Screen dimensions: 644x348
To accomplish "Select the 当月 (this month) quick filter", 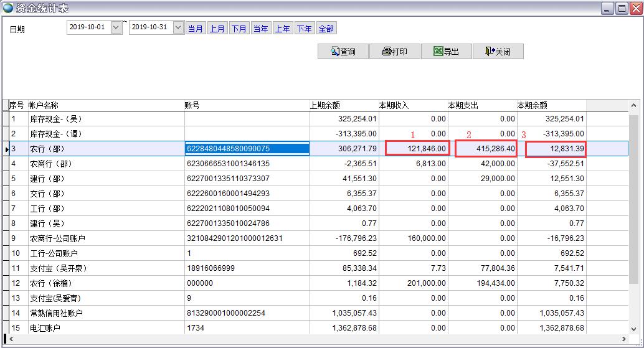I will 196,29.
